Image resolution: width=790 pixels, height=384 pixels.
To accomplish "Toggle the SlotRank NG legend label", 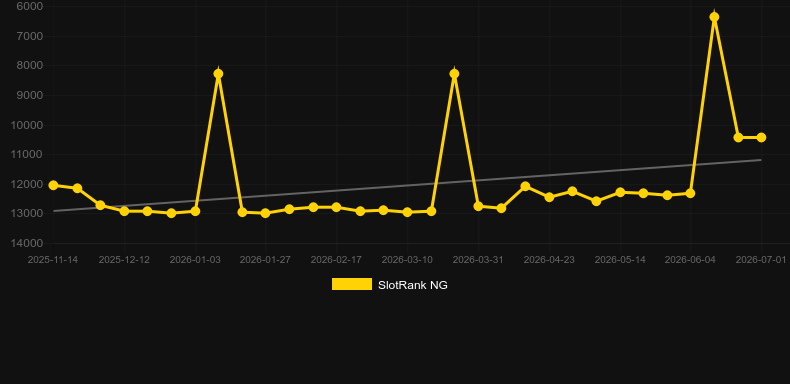I will [413, 285].
